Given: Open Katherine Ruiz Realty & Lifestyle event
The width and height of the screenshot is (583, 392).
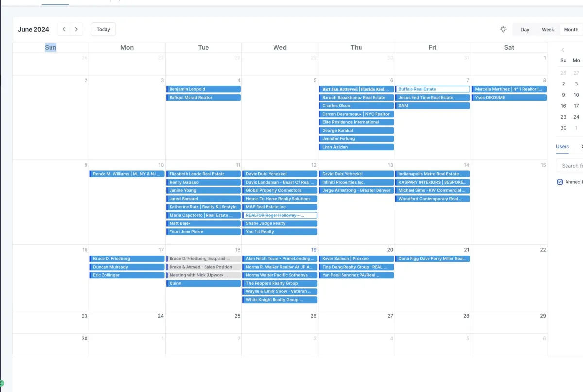Looking at the screenshot, I should click(x=204, y=207).
